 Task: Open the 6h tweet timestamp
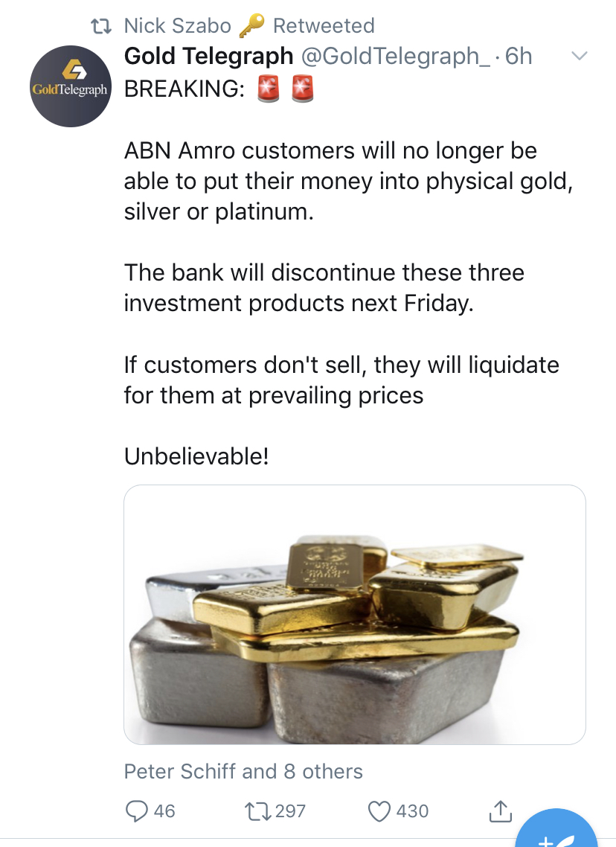519,57
